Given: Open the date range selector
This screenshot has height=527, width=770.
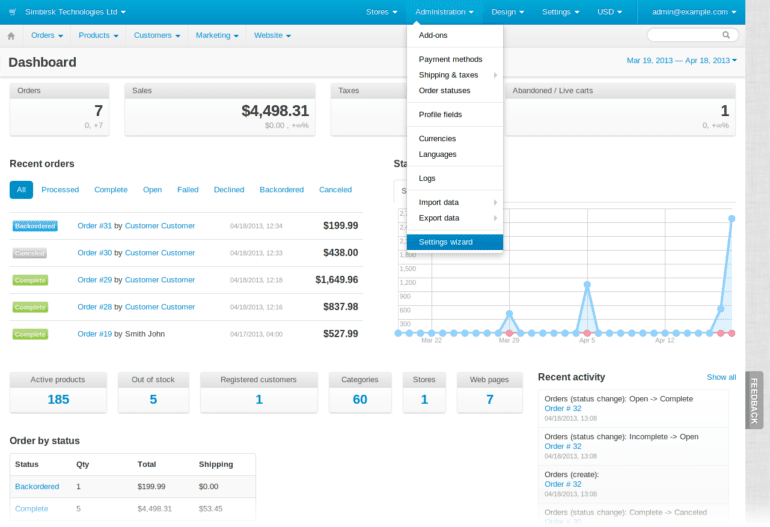Looking at the screenshot, I should (x=682, y=60).
